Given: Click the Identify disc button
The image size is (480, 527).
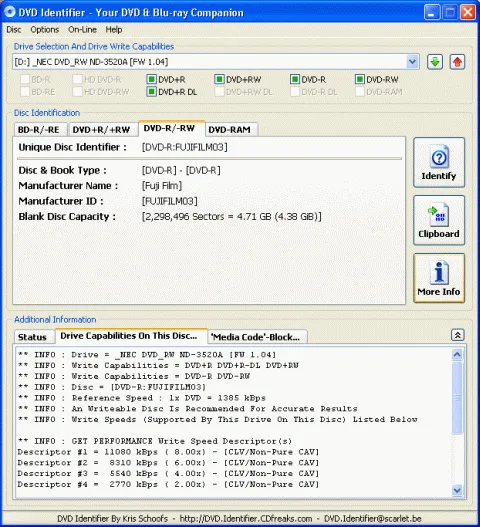Looking at the screenshot, I should (x=439, y=162).
